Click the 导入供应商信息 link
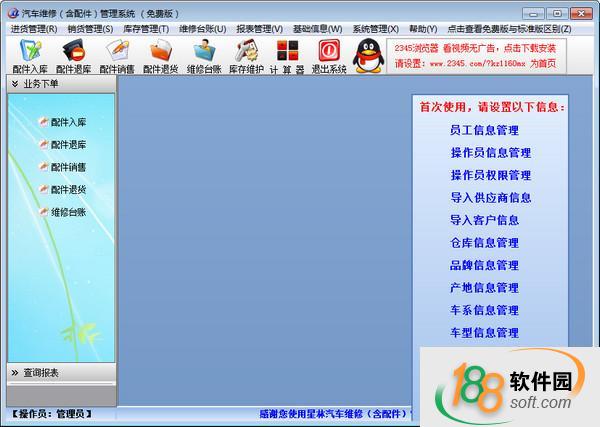This screenshot has height=427, width=600. click(490, 198)
